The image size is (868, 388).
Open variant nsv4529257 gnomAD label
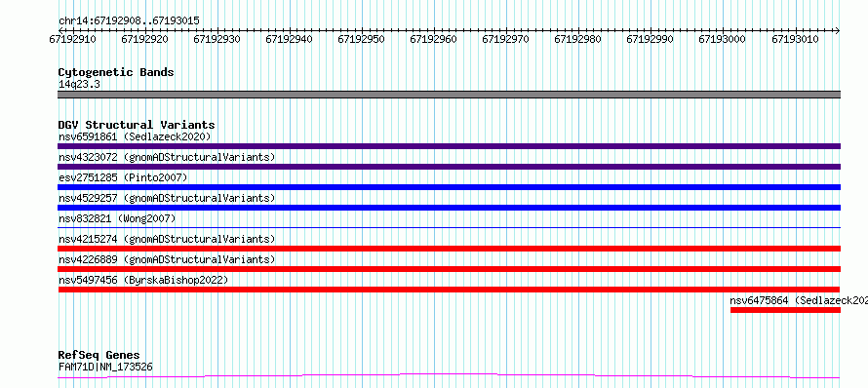(x=167, y=198)
